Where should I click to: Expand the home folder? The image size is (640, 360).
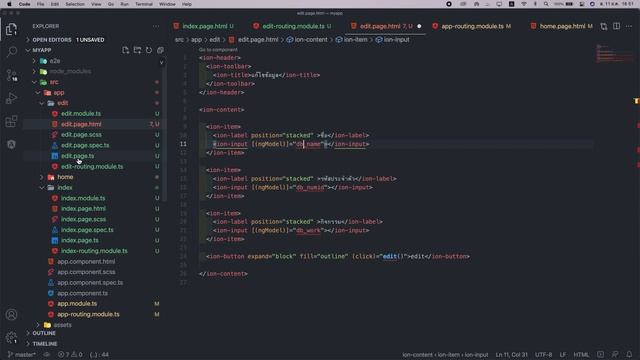(x=65, y=177)
